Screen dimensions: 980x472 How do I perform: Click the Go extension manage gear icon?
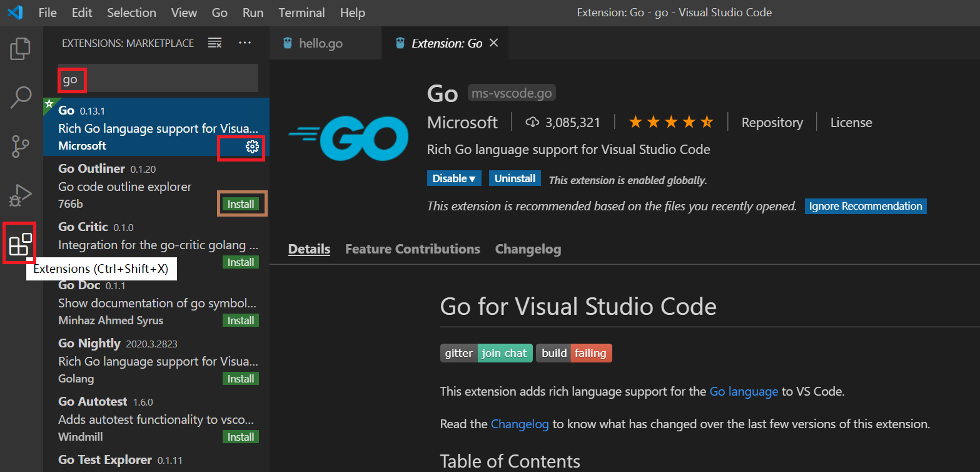(252, 146)
